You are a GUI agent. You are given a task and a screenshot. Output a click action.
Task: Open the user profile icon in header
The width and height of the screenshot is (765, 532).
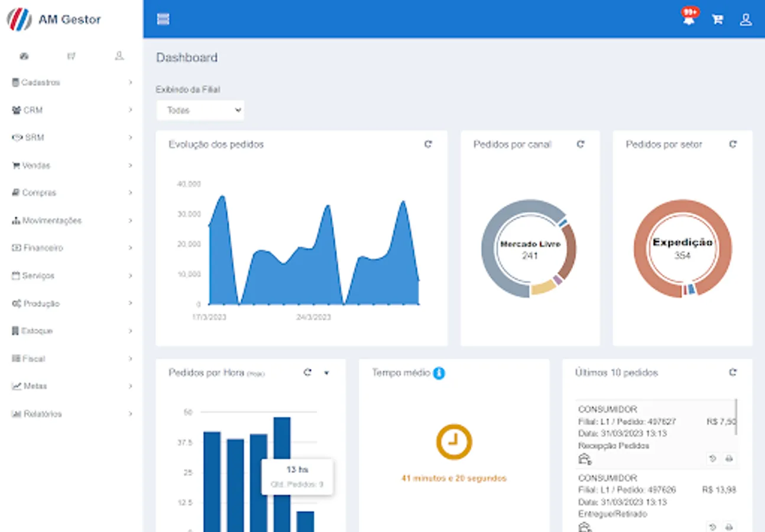click(x=746, y=20)
